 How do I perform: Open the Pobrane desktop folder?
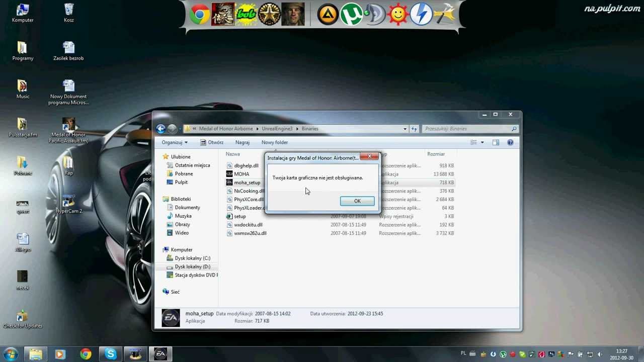tap(23, 166)
